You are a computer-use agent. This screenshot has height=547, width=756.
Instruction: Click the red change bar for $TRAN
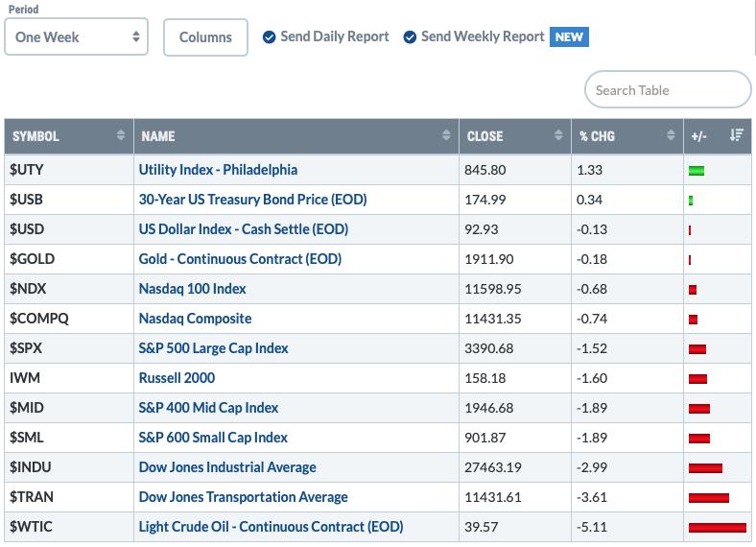pyautogui.click(x=709, y=498)
